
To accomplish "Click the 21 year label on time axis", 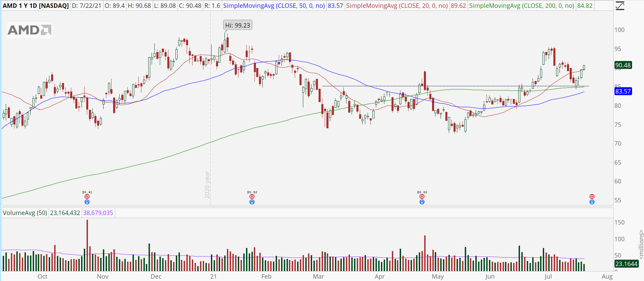I will (213, 277).
